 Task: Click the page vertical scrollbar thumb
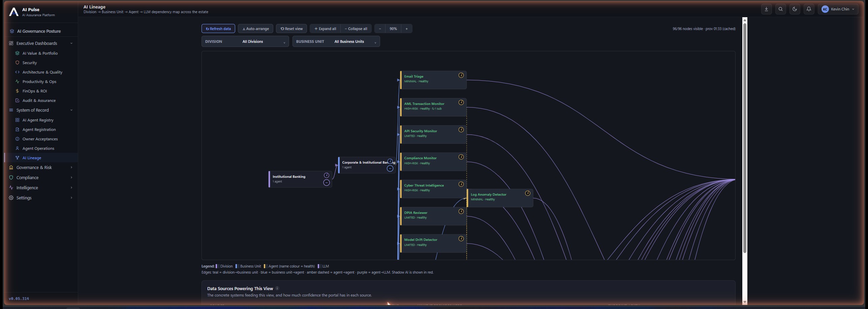[x=745, y=137]
